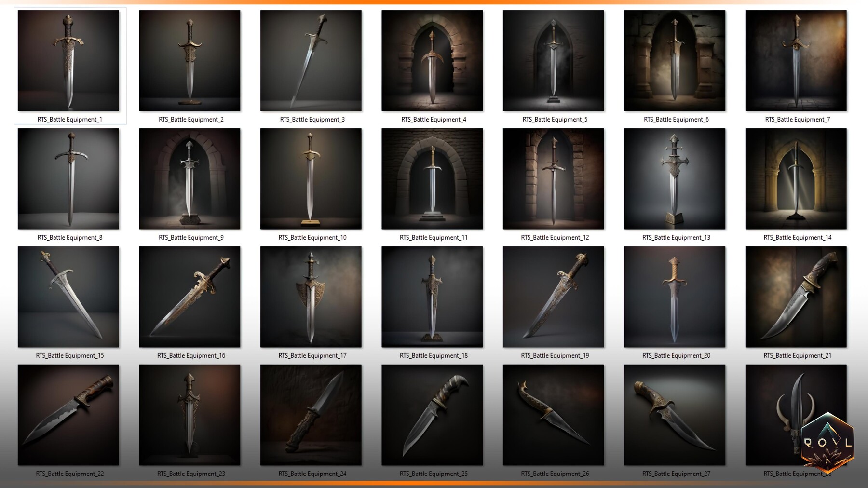This screenshot has width=868, height=488.
Task: Open RTS_Battle Equipment_2 image
Action: coord(190,60)
